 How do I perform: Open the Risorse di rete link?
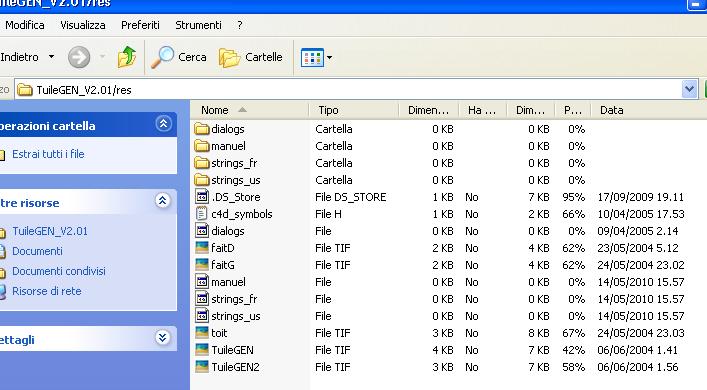(x=46, y=291)
